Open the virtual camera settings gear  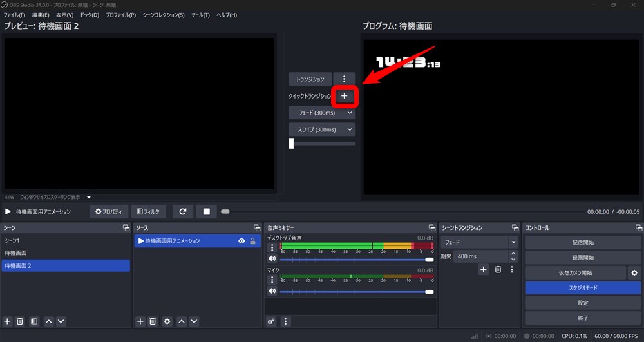click(x=634, y=272)
